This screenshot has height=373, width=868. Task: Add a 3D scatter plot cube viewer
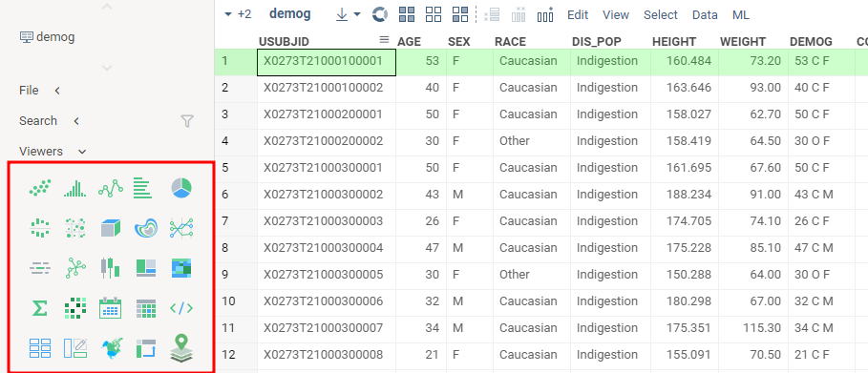click(111, 228)
